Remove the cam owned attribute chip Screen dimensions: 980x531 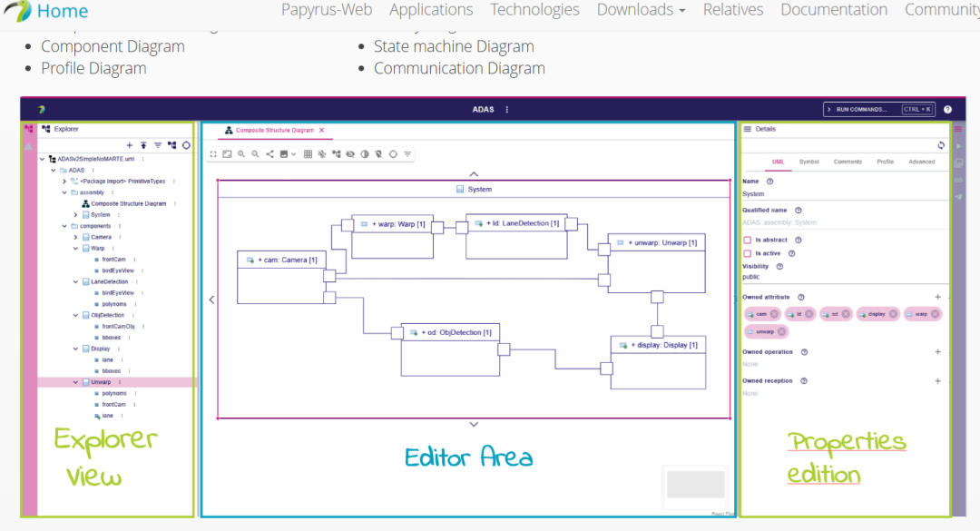click(774, 314)
